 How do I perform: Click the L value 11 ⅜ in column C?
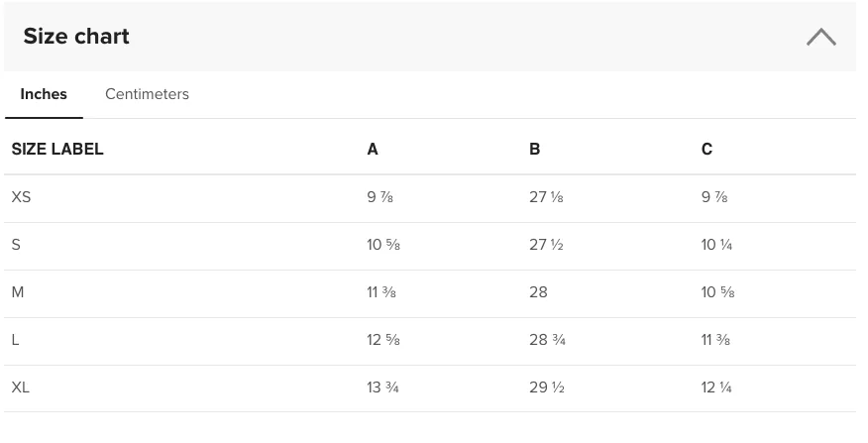click(x=715, y=340)
